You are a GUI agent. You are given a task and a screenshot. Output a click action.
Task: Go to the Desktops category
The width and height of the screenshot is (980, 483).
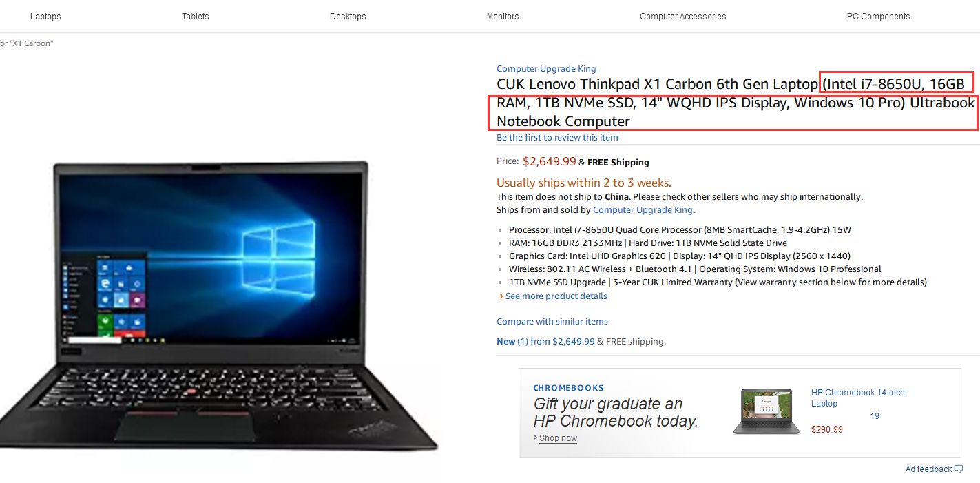348,17
